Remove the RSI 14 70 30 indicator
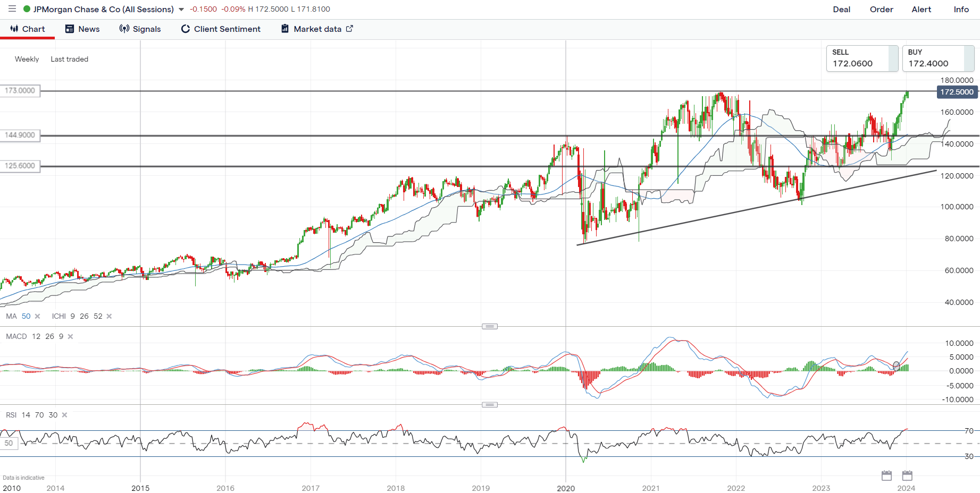 [x=64, y=415]
